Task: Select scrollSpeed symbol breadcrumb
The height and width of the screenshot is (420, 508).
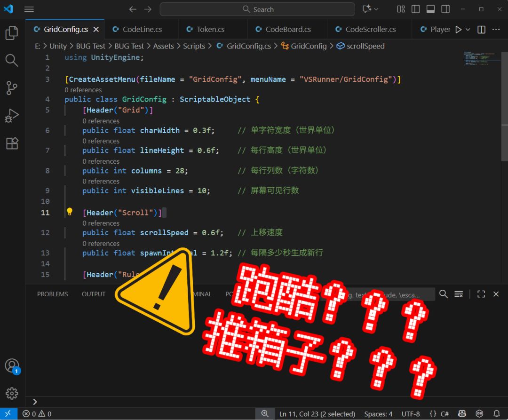Action: click(x=361, y=46)
